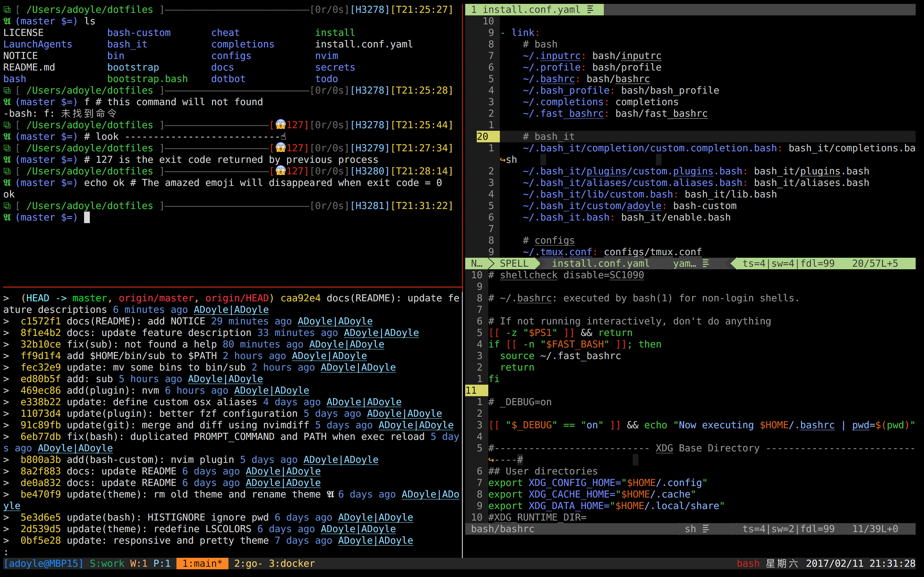The image size is (924, 577).
Task: Click the ts=4|sw=4|fdl=99 statusline segment
Action: pyautogui.click(x=788, y=263)
